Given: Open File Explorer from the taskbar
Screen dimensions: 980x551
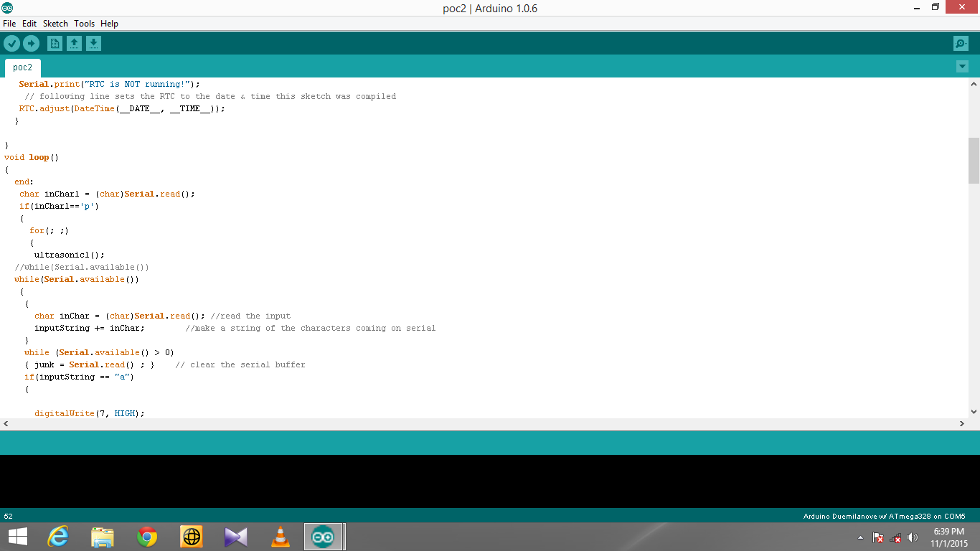Looking at the screenshot, I should (103, 537).
